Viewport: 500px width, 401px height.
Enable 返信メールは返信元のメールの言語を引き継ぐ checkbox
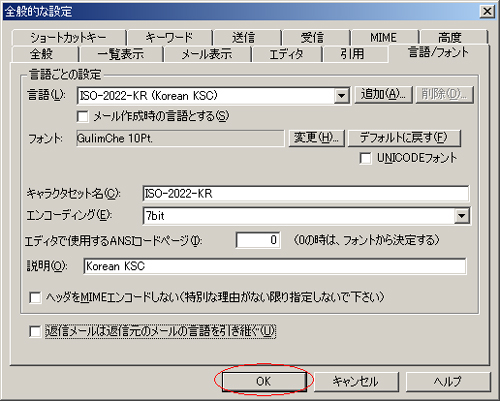(35, 332)
